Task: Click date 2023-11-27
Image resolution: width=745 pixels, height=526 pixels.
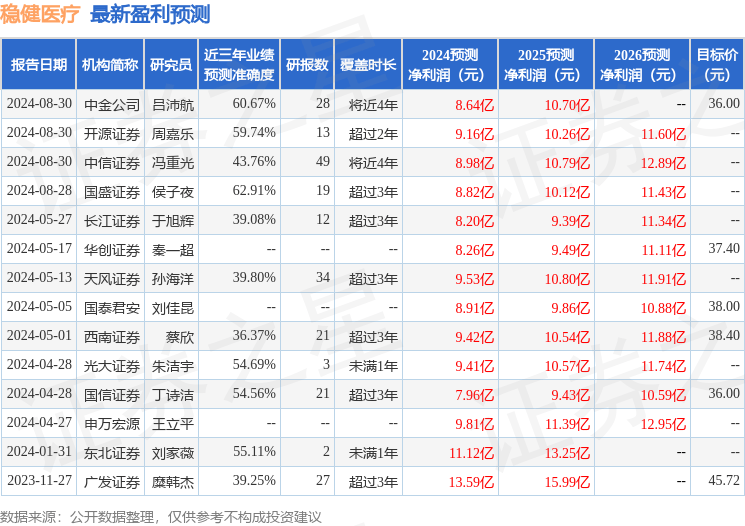Action: coord(39,480)
